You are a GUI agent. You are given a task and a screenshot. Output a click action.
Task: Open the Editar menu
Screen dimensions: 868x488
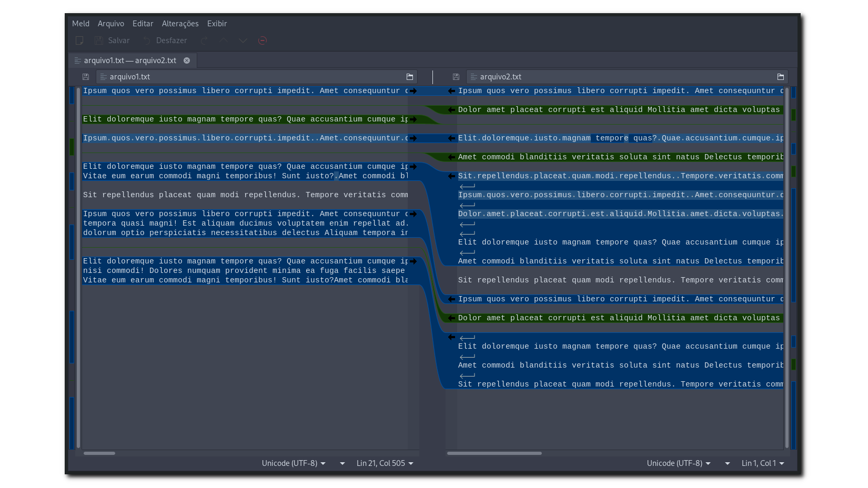pos(143,24)
